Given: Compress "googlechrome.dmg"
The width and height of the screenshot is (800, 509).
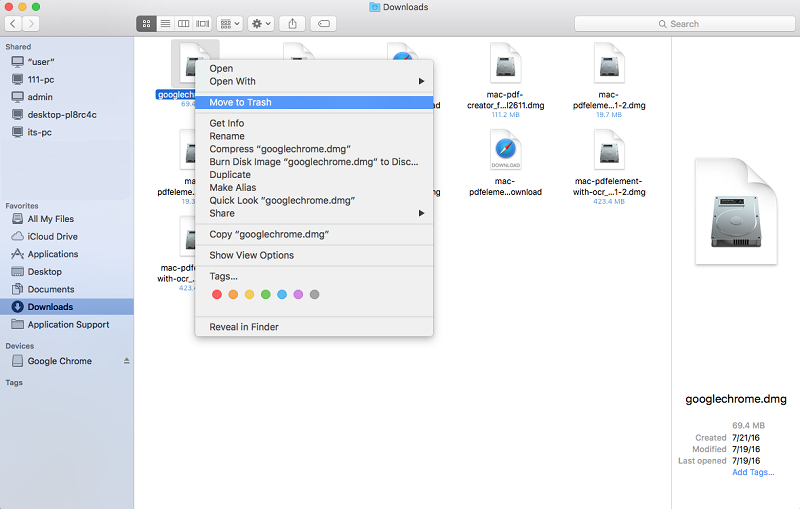Looking at the screenshot, I should [x=314, y=149].
